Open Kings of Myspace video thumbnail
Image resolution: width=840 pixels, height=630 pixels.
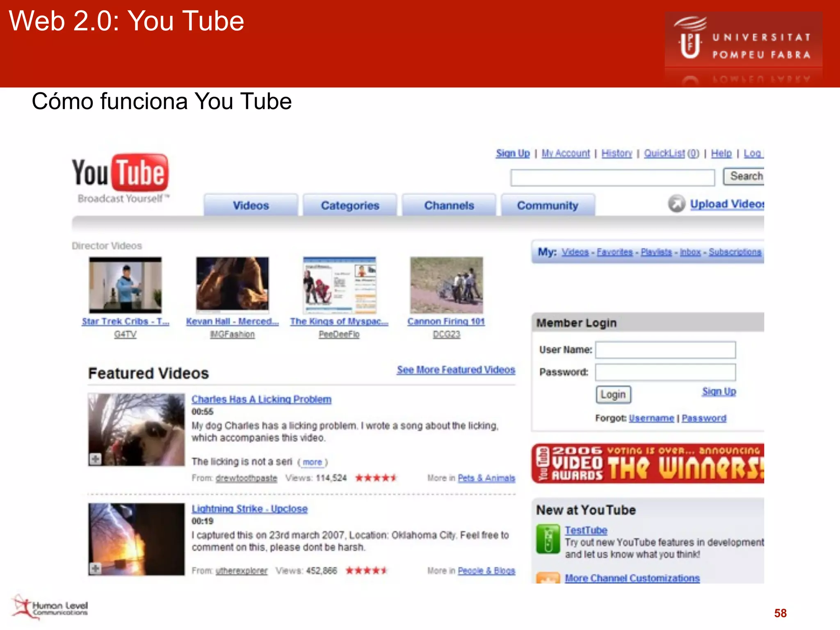pos(340,285)
